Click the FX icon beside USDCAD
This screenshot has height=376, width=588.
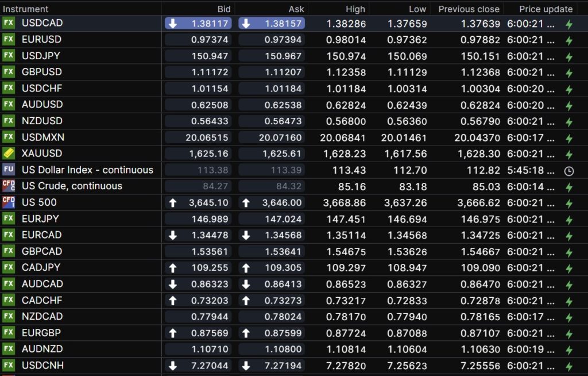(x=9, y=23)
